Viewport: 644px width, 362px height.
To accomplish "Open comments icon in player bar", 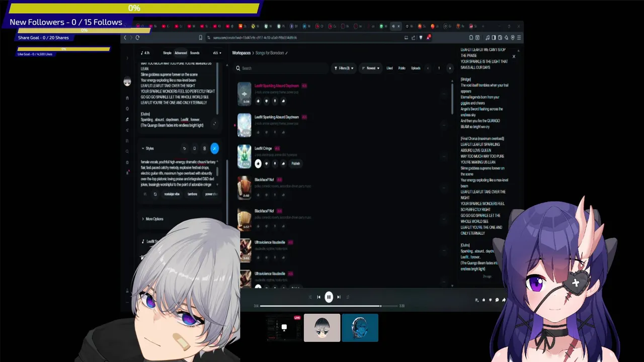I will tap(497, 300).
